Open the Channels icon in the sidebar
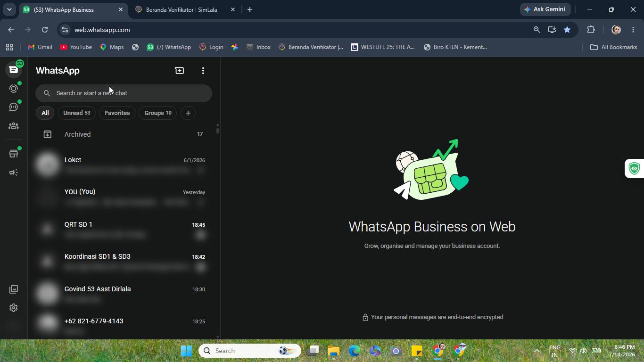This screenshot has width=644, height=362. coord(14,107)
